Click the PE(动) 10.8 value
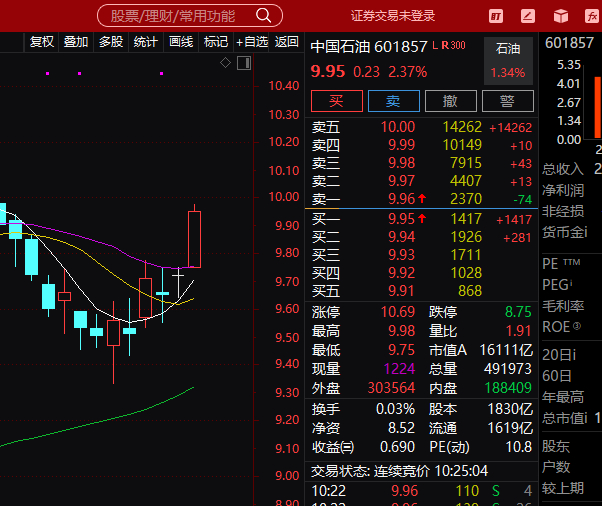Screen dimensions: 602x506 point(519,447)
